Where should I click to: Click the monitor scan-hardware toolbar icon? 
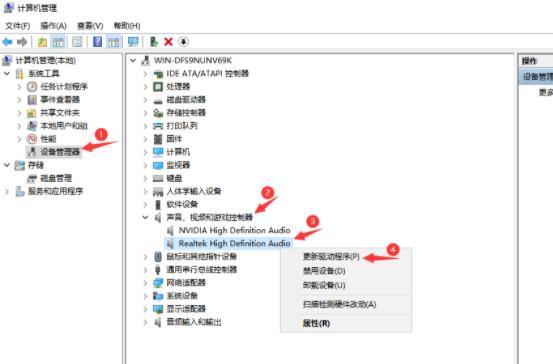[133, 42]
